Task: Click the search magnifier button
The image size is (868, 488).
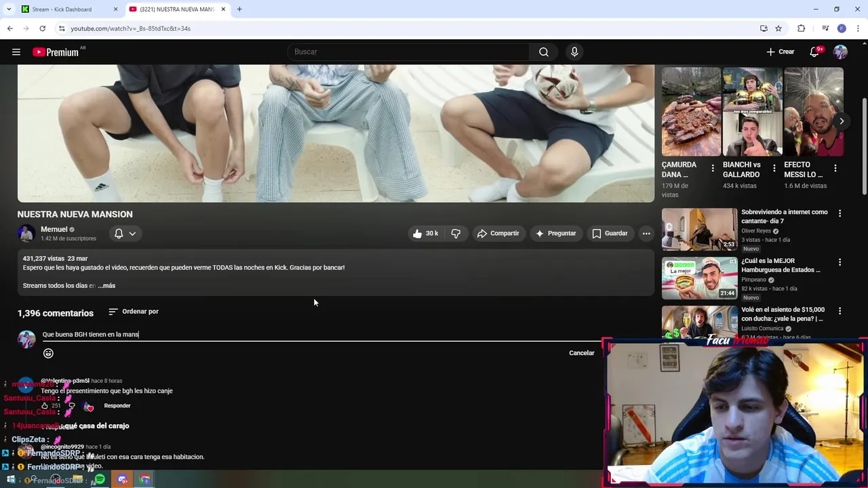Action: (x=544, y=52)
